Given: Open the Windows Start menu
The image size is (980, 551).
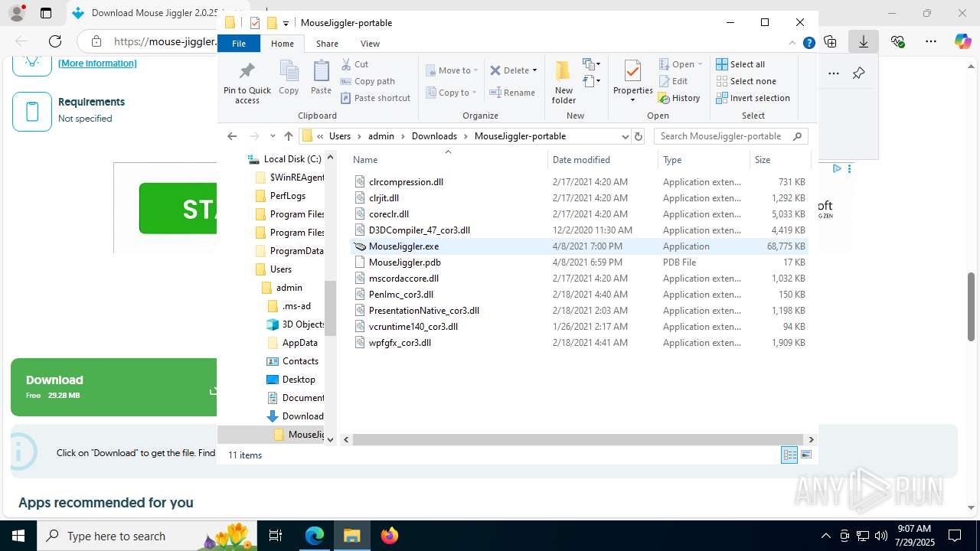Looking at the screenshot, I should pyautogui.click(x=18, y=536).
